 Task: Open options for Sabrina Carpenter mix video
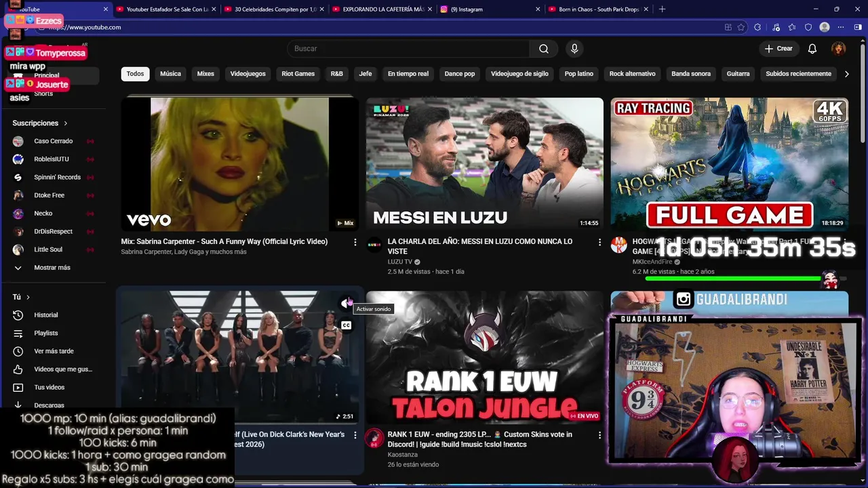[x=355, y=242]
